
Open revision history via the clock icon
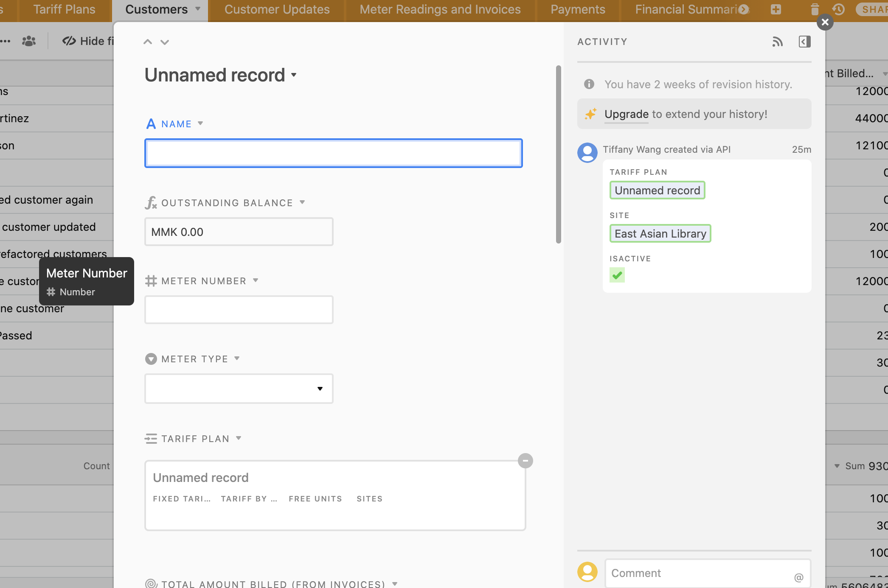click(838, 9)
